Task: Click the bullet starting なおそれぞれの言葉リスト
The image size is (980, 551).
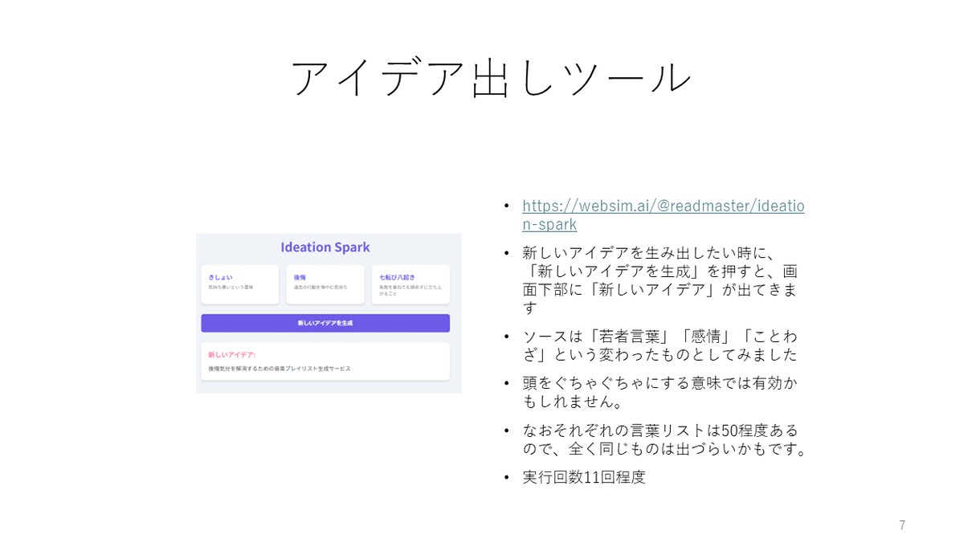Action: [665, 439]
